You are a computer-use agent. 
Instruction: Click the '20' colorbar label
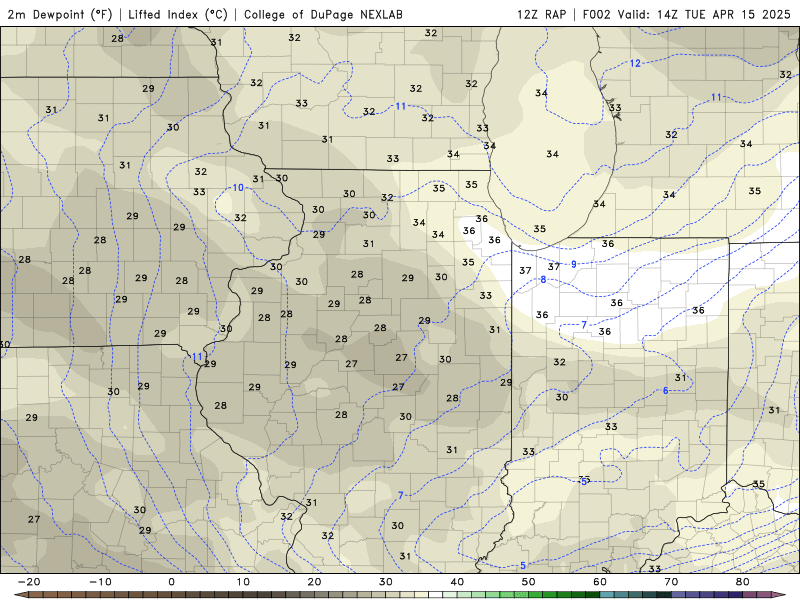click(x=314, y=582)
